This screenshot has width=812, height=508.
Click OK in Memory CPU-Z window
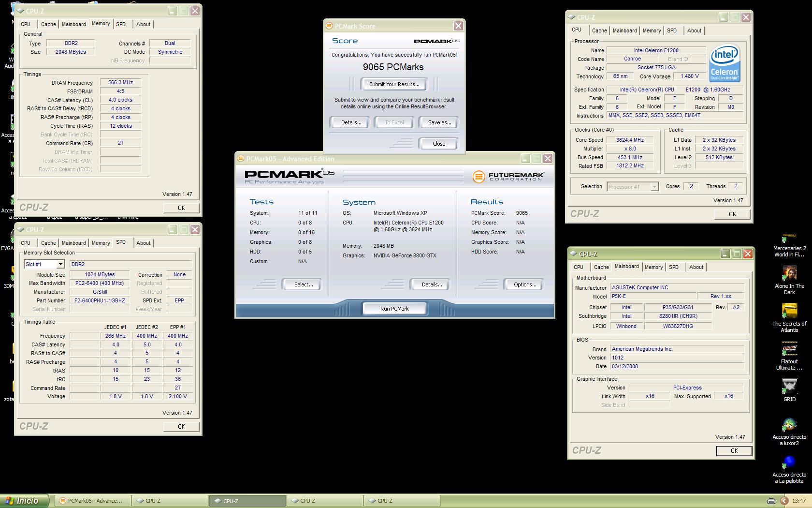click(181, 208)
